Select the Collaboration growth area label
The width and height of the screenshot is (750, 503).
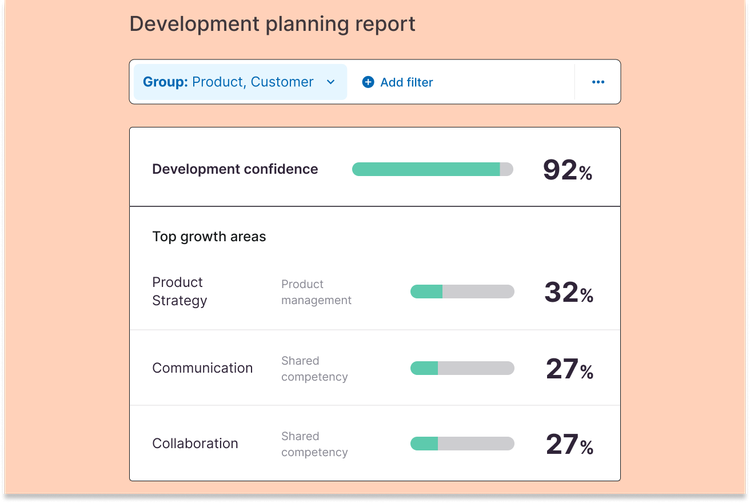tap(195, 443)
